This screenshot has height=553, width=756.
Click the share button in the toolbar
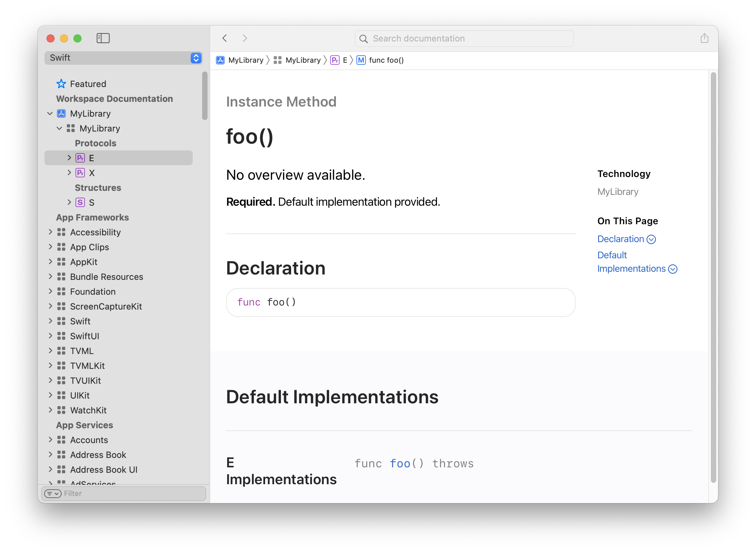[x=704, y=38]
